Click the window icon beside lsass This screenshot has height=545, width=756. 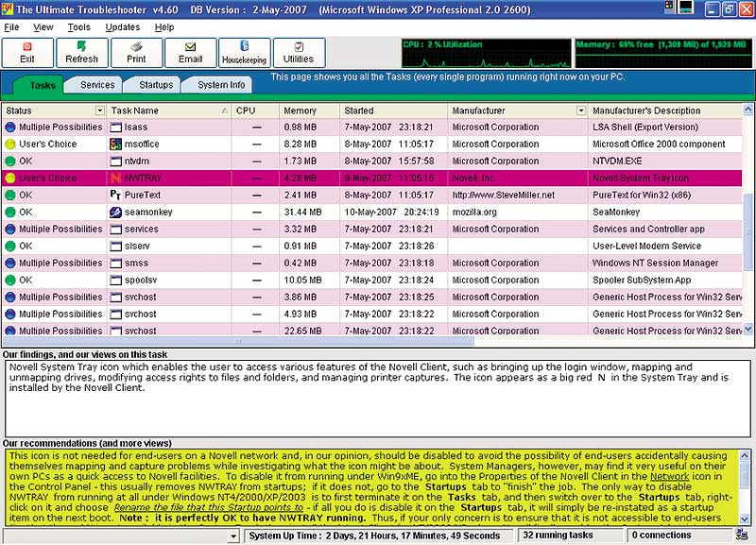[x=115, y=128]
